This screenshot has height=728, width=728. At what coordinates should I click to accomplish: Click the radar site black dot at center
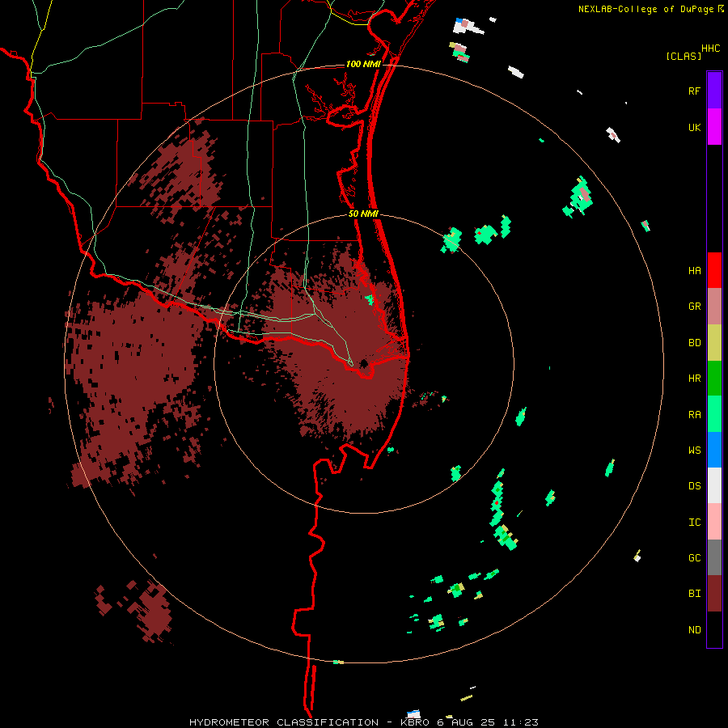[363, 363]
